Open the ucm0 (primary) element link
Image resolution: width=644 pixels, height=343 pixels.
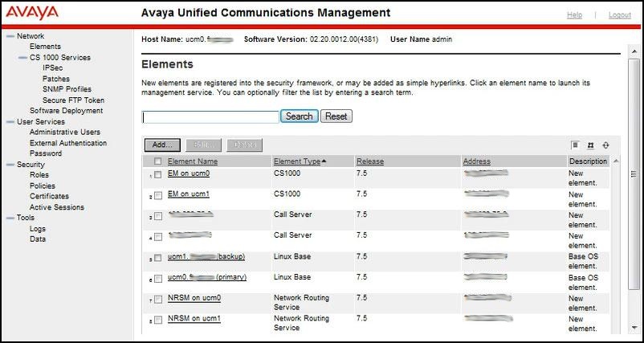pyautogui.click(x=207, y=277)
